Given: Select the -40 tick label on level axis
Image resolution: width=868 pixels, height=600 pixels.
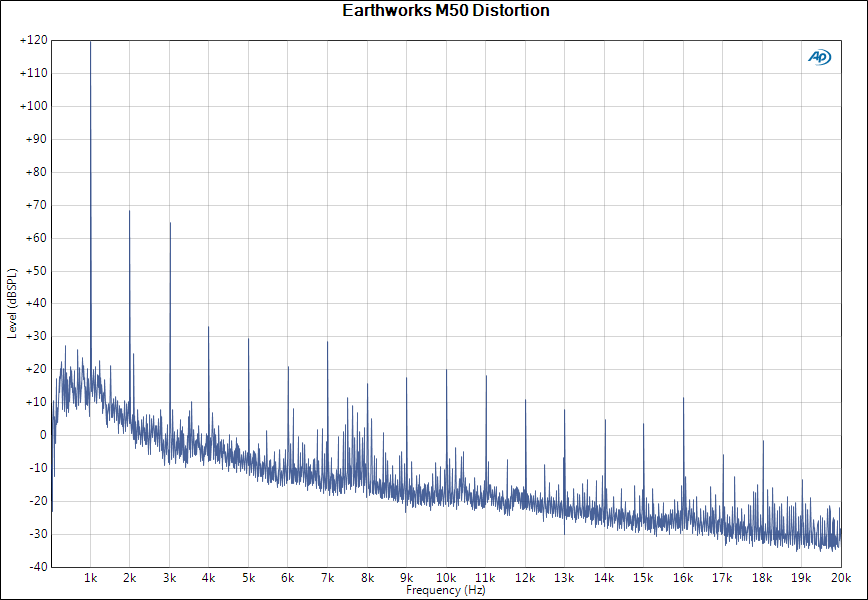Looking at the screenshot, I should [37, 566].
